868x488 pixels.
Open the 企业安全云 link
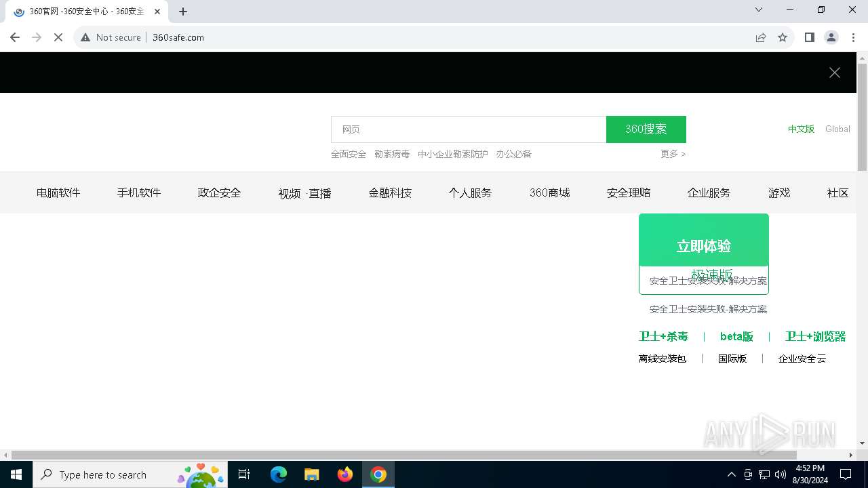(x=802, y=359)
